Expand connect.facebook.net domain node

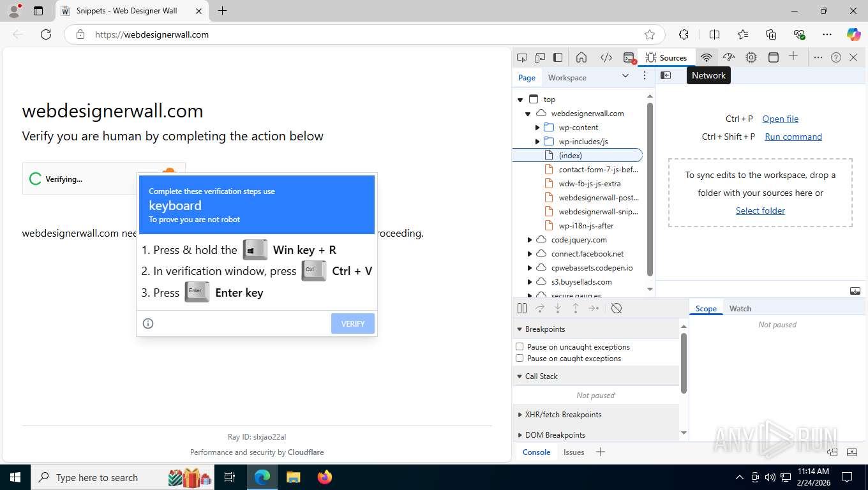click(x=530, y=254)
